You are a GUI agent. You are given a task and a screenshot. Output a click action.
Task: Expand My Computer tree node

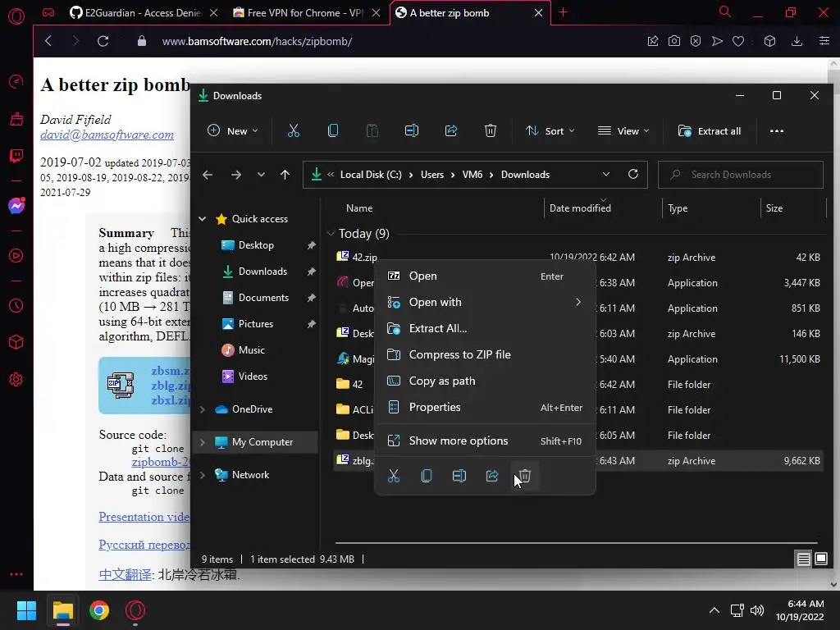203,442
